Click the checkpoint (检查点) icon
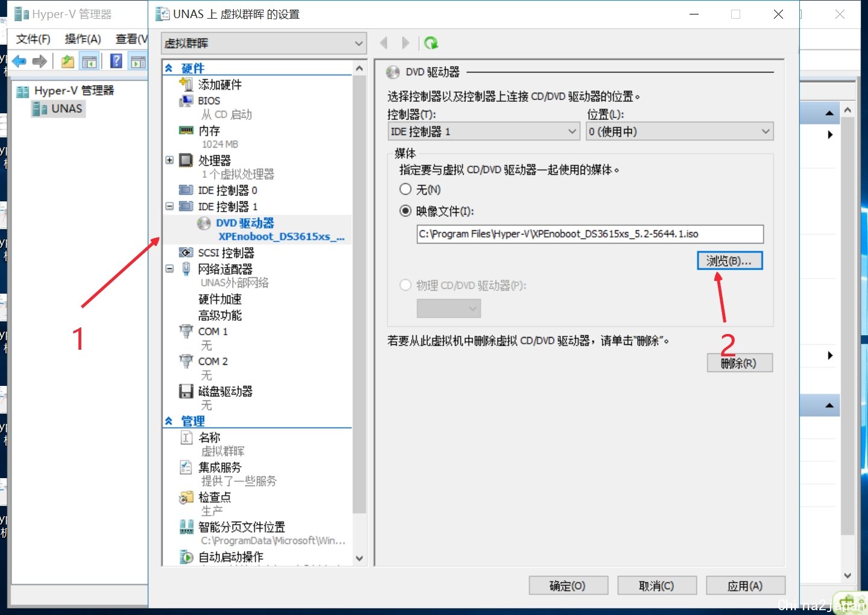868x615 pixels. coord(186,497)
